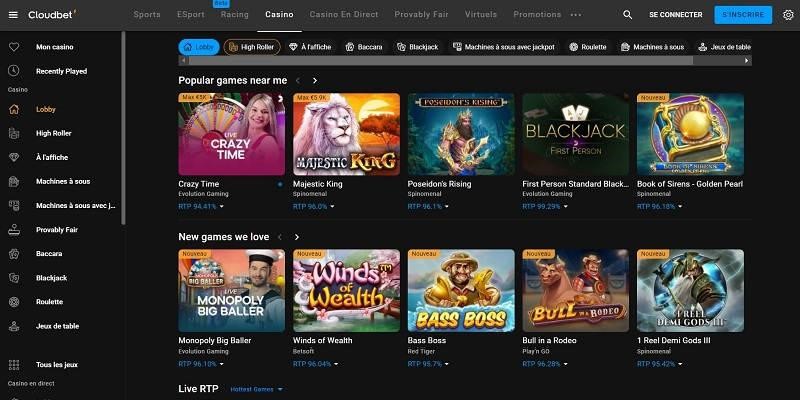Open the ESport navigation tab
800x400 pixels.
point(191,15)
